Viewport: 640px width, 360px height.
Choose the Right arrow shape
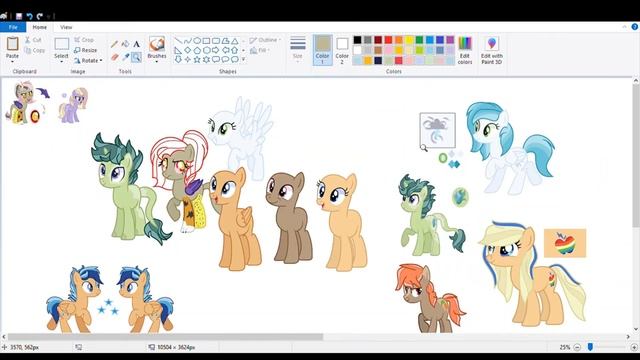[x=216, y=50]
